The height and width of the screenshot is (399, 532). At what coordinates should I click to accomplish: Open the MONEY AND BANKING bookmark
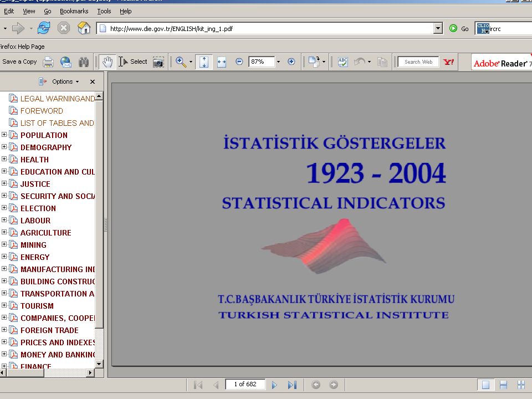click(57, 355)
